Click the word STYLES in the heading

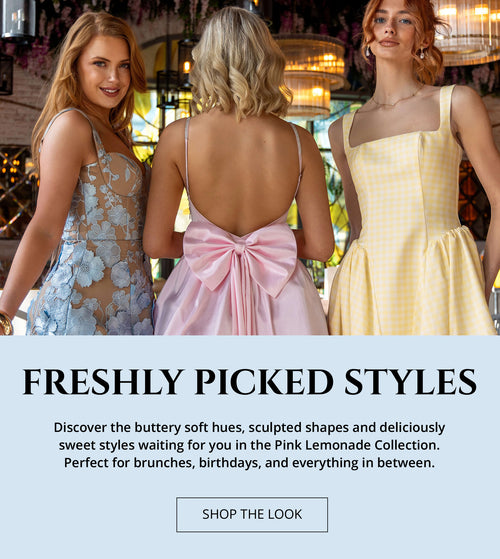click(x=411, y=382)
